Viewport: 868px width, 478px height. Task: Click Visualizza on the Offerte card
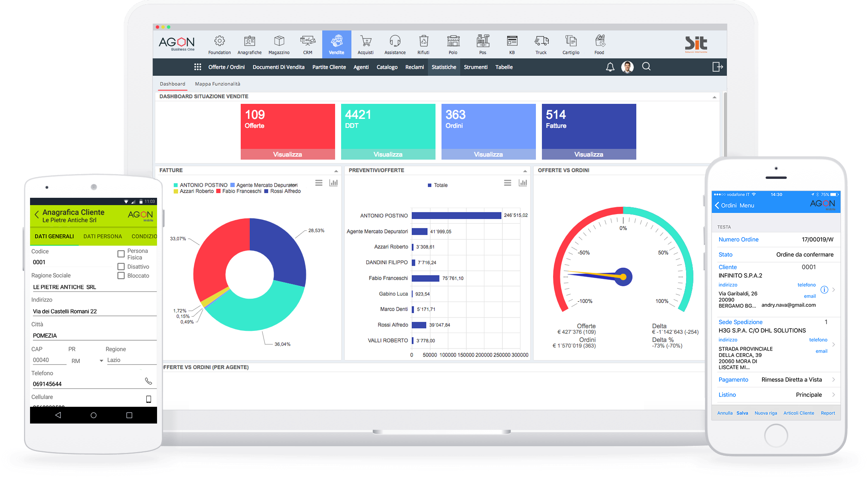click(x=287, y=154)
